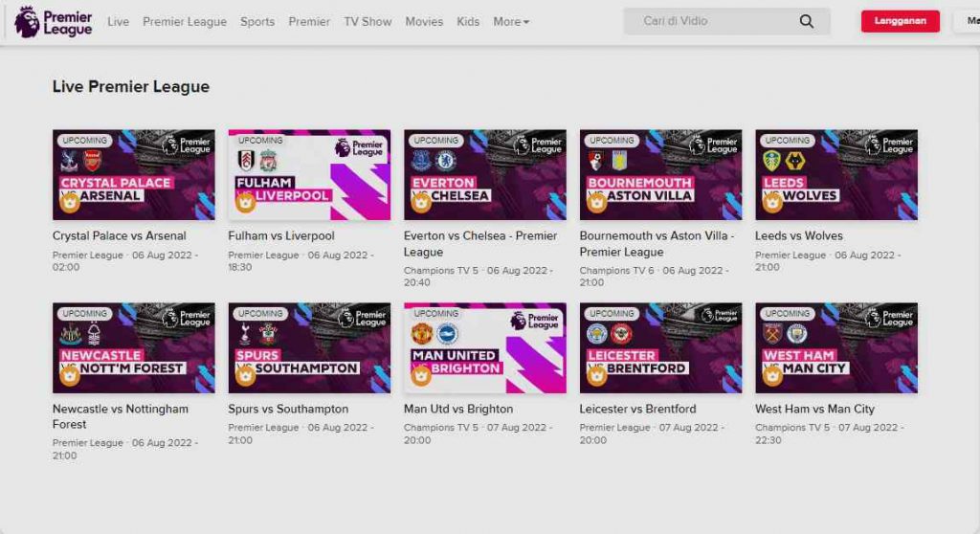Viewport: 980px width, 534px height.
Task: Click the Live Premier League heading
Action: click(131, 86)
